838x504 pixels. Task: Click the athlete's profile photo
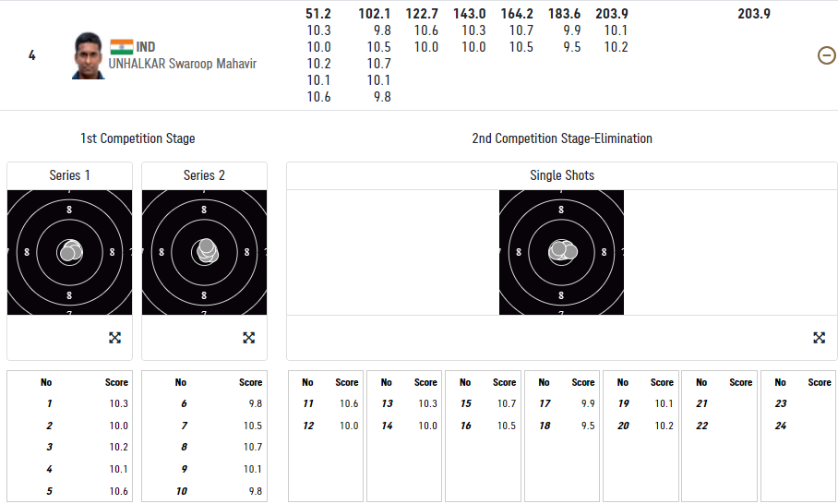click(89, 56)
